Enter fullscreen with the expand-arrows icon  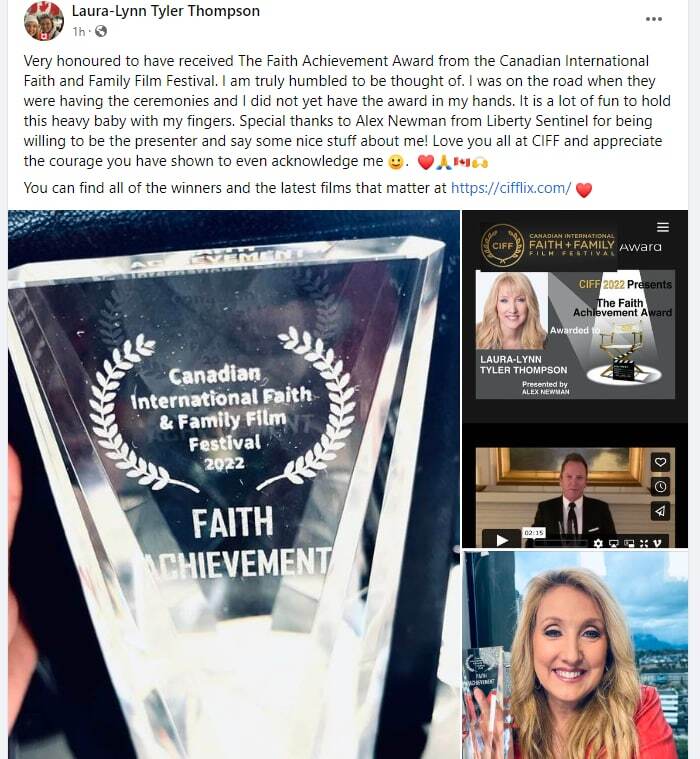pos(644,543)
